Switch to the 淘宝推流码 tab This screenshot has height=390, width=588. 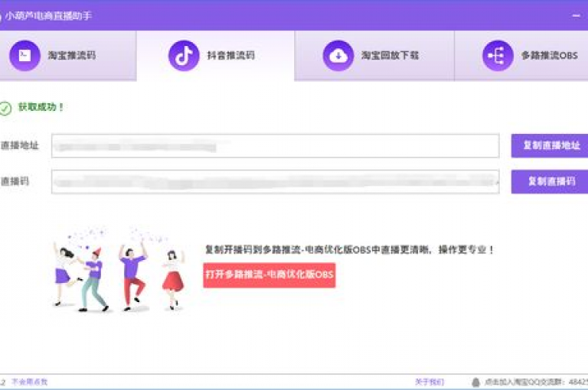(68, 56)
